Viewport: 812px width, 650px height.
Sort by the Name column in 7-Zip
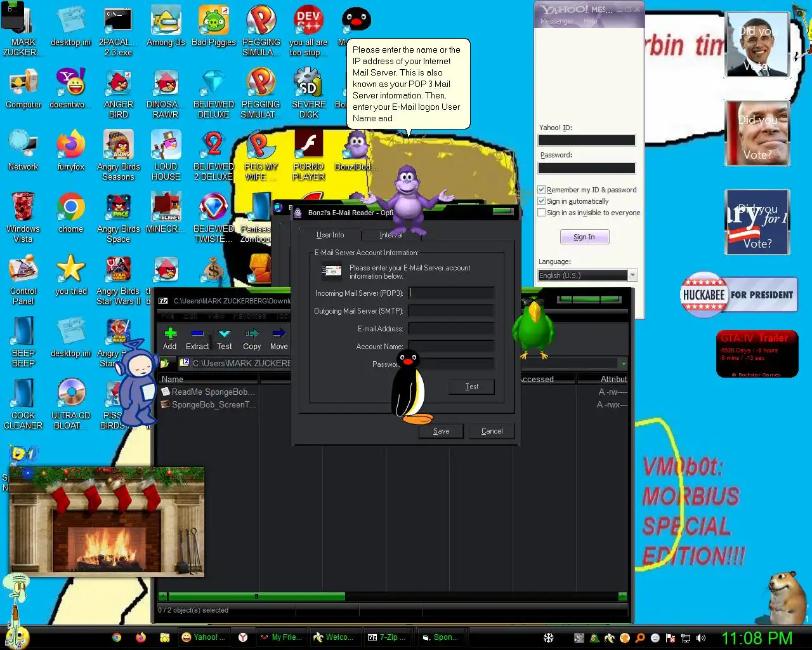point(208,379)
